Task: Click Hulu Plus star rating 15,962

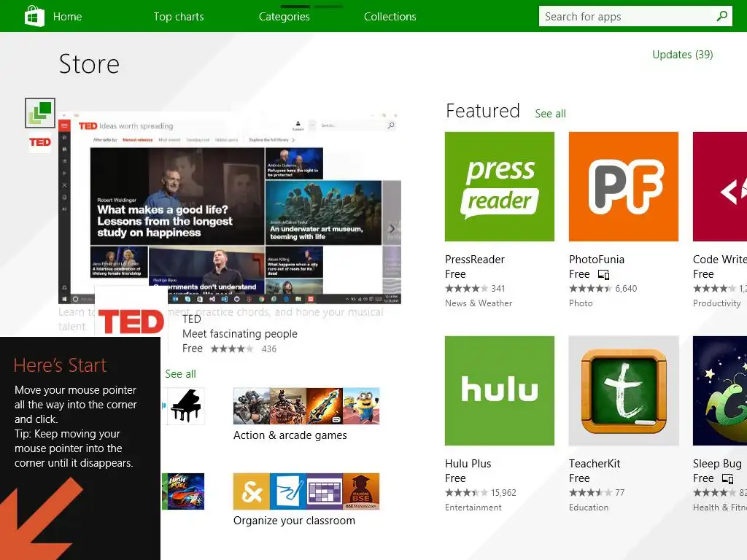Action: tap(480, 493)
